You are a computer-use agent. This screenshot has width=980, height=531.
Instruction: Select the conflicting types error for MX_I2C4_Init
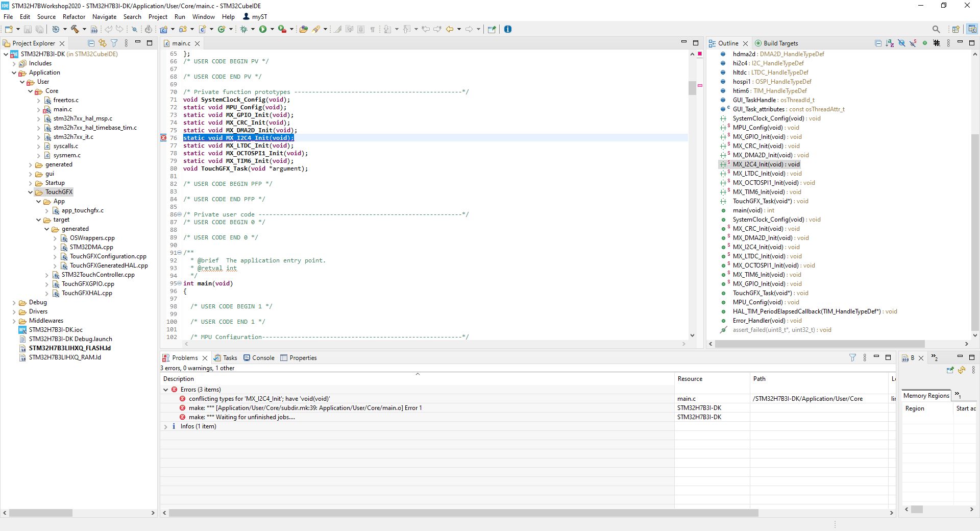(x=259, y=399)
